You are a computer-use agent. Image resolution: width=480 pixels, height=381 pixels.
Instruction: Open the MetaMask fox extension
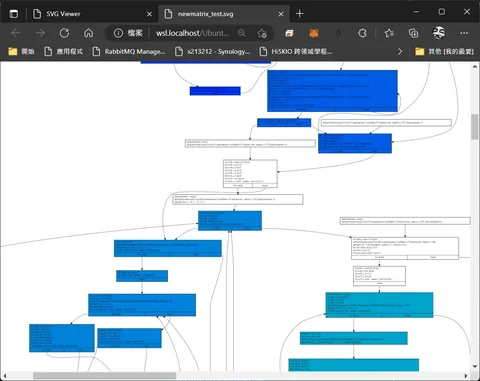314,33
